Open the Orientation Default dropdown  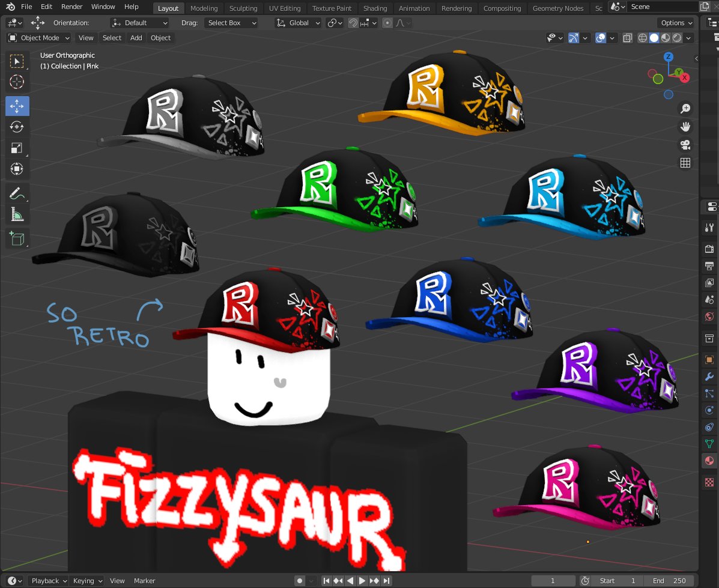(x=140, y=23)
